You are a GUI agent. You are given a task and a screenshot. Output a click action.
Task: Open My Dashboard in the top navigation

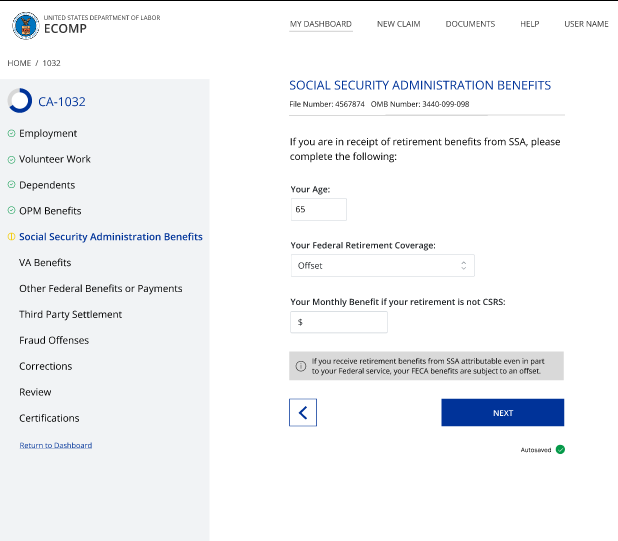[320, 24]
